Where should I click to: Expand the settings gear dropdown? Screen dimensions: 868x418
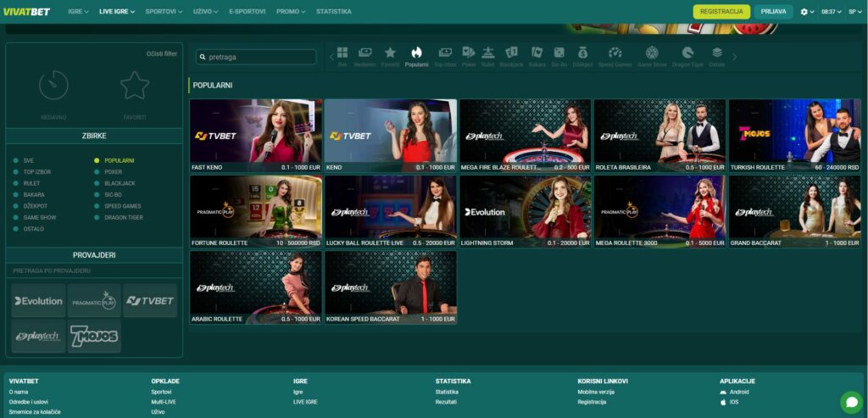[807, 12]
